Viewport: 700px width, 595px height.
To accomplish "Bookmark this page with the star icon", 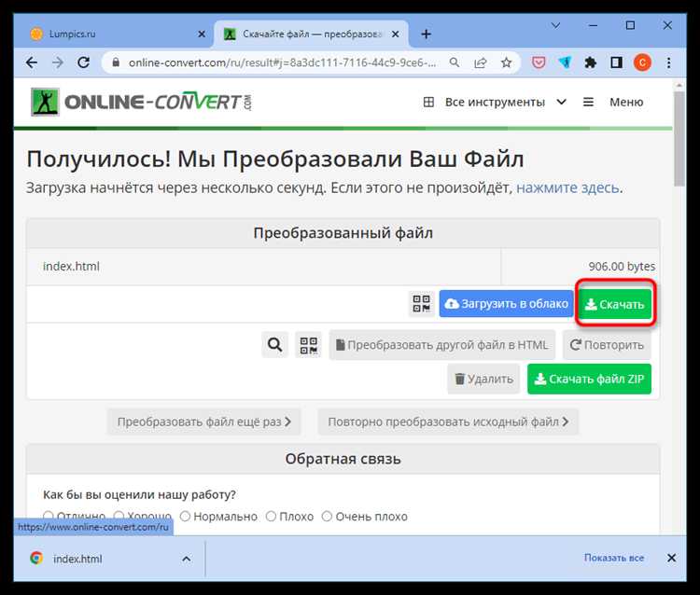I will tap(506, 62).
